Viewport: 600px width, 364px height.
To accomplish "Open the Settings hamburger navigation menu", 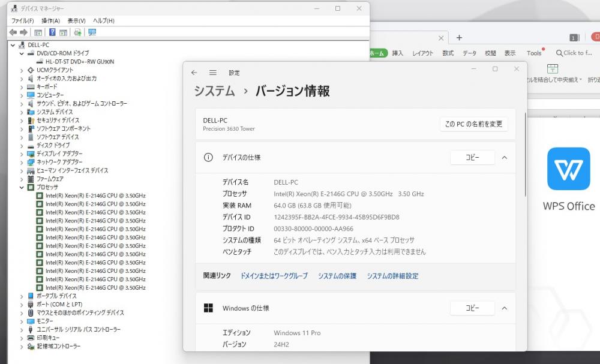I will pyautogui.click(x=213, y=73).
